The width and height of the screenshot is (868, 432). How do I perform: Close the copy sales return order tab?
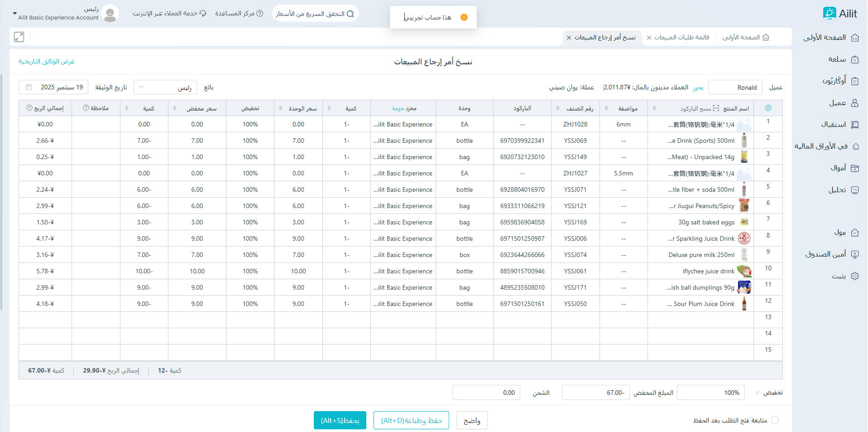pos(569,38)
